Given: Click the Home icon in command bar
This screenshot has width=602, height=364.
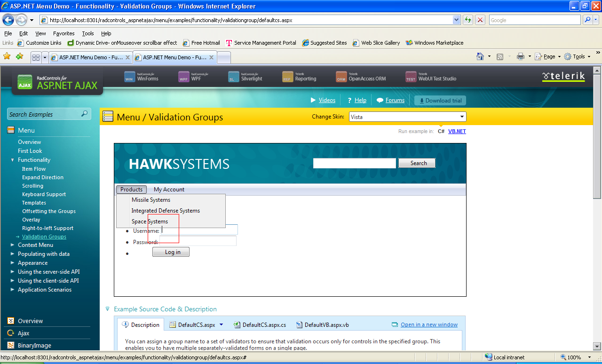Looking at the screenshot, I should [x=480, y=56].
